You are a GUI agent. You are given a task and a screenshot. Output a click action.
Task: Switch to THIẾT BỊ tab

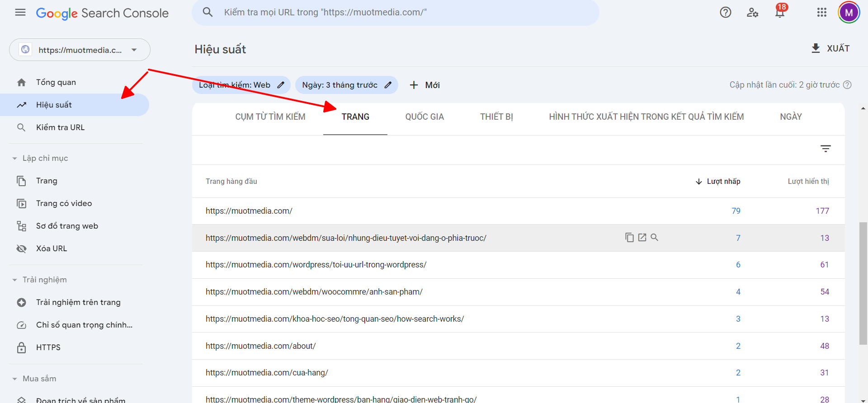496,117
